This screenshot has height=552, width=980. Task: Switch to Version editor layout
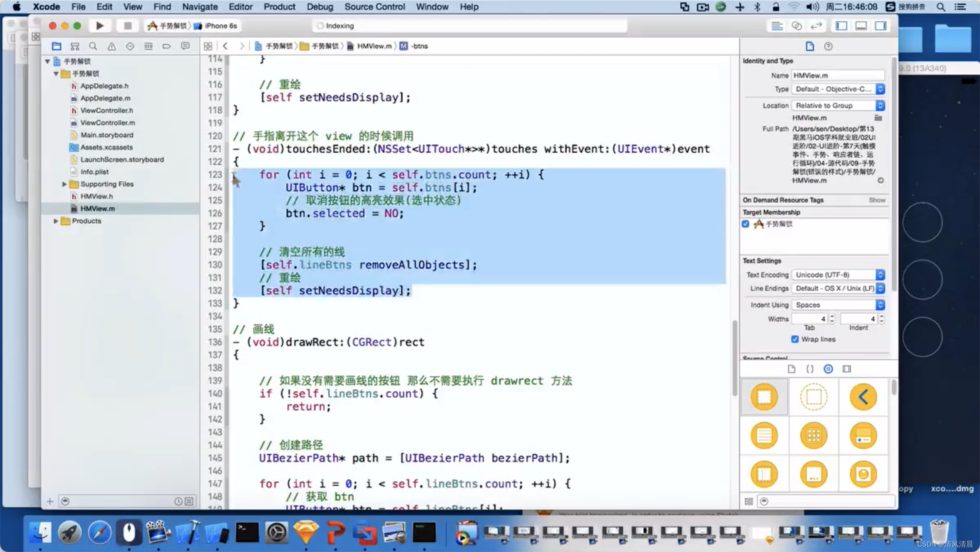point(816,26)
